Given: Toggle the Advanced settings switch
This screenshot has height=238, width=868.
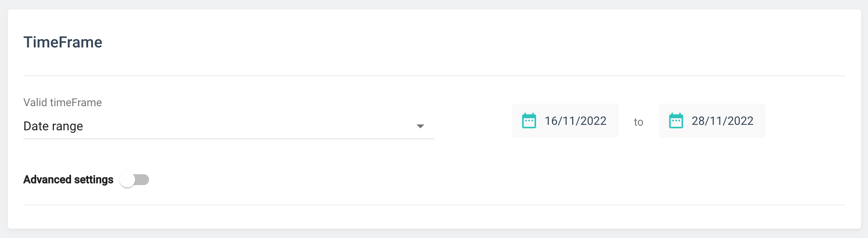Looking at the screenshot, I should tap(134, 180).
